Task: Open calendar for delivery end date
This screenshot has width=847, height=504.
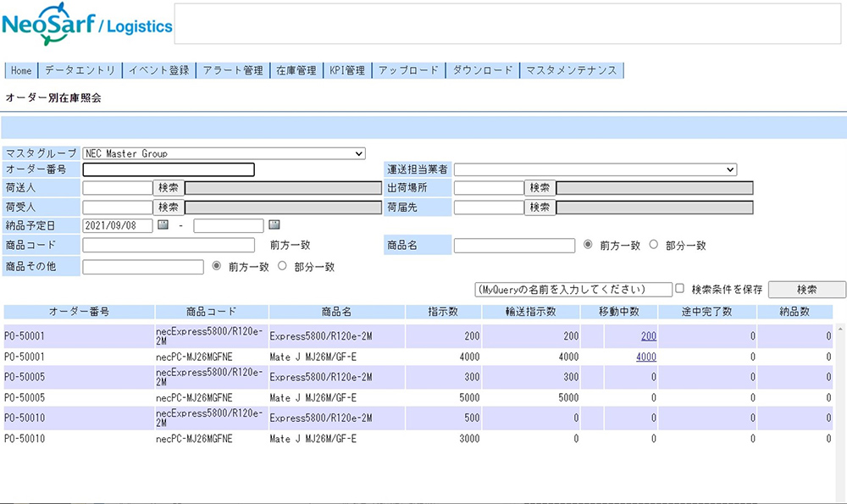Action: pos(274,225)
